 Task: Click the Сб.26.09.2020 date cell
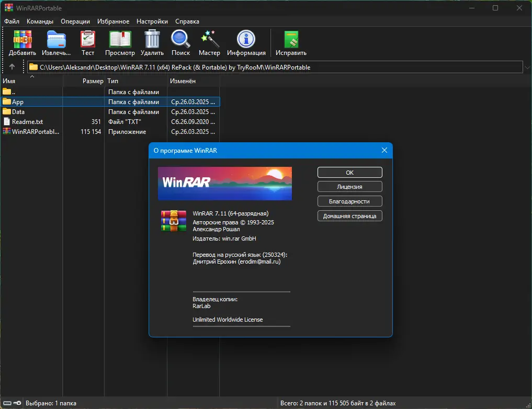[x=193, y=122]
